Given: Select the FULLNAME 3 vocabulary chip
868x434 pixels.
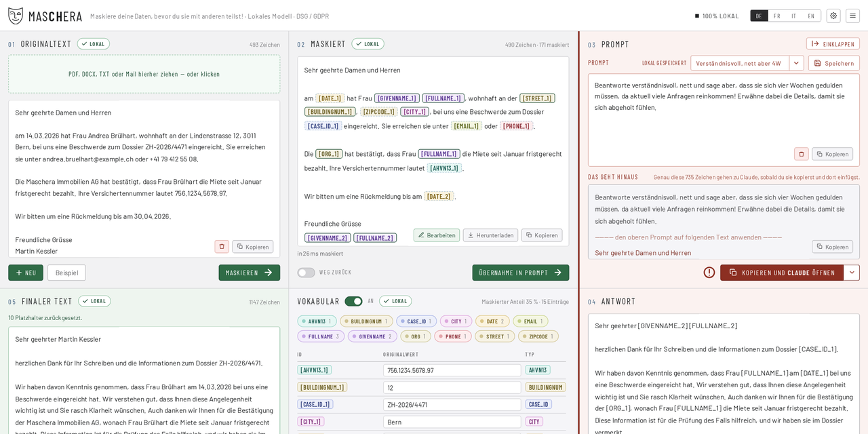Looking at the screenshot, I should (321, 336).
